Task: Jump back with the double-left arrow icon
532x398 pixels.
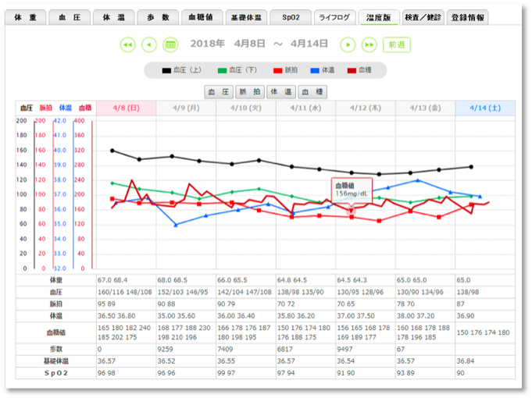Action: [x=128, y=44]
